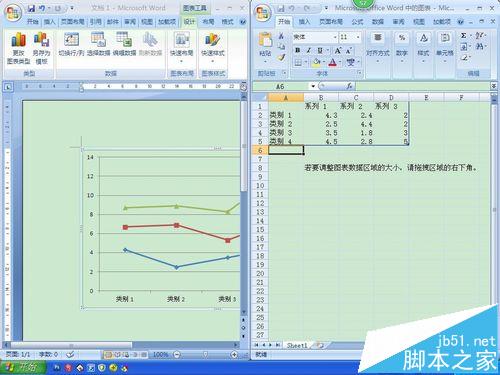This screenshot has width=500, height=375.
Task: Open the Word Office button menu
Action: (13, 12)
